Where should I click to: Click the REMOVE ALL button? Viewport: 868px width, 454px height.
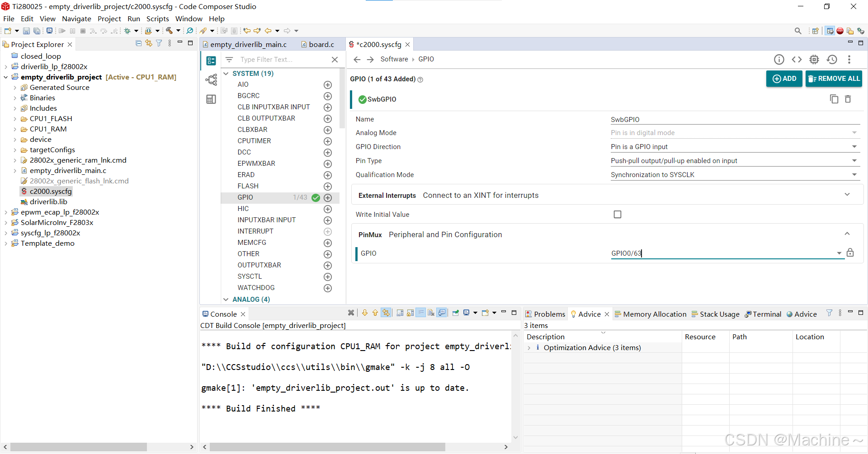(x=834, y=79)
